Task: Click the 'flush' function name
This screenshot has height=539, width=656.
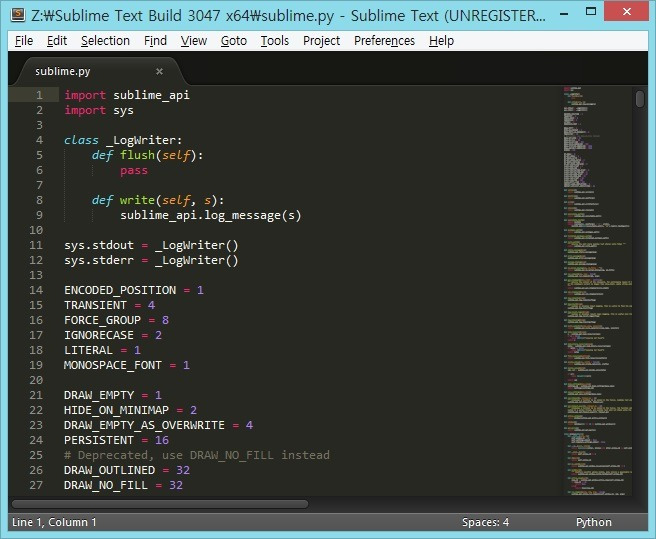Action: pos(137,155)
